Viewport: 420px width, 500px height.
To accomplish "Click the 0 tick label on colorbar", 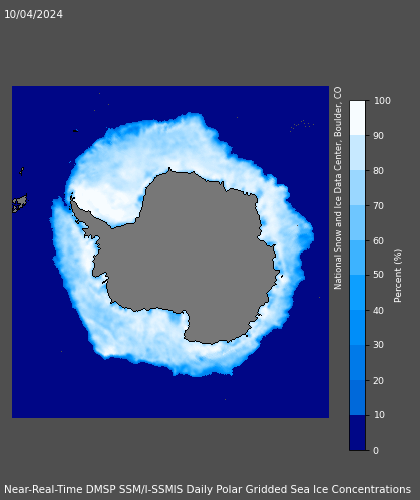I will pyautogui.click(x=376, y=451).
